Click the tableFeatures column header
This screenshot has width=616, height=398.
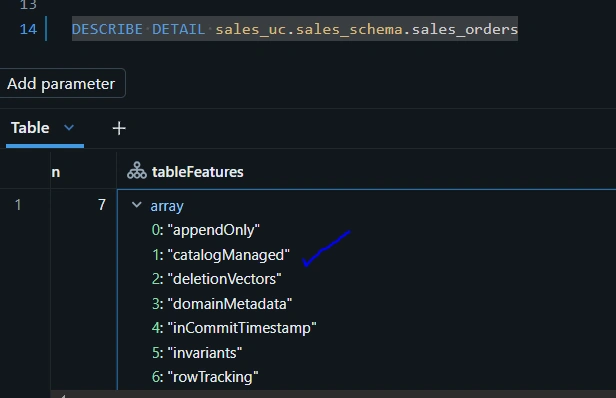coord(198,172)
